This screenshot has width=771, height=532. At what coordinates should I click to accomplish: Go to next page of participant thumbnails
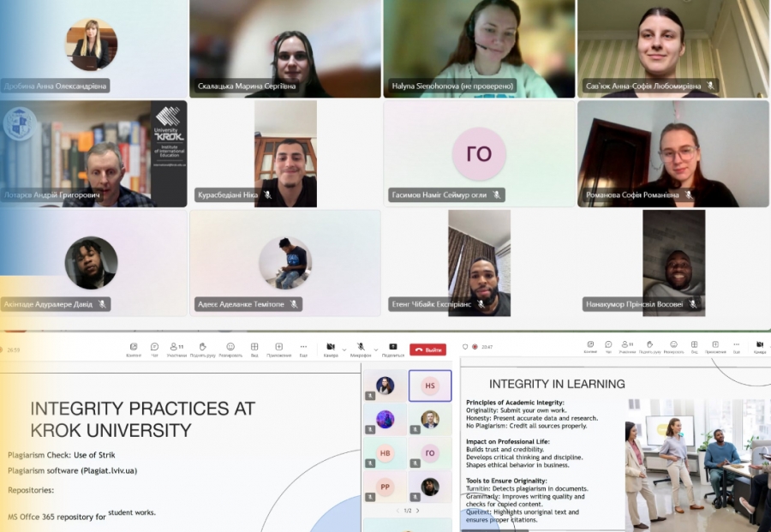click(418, 511)
